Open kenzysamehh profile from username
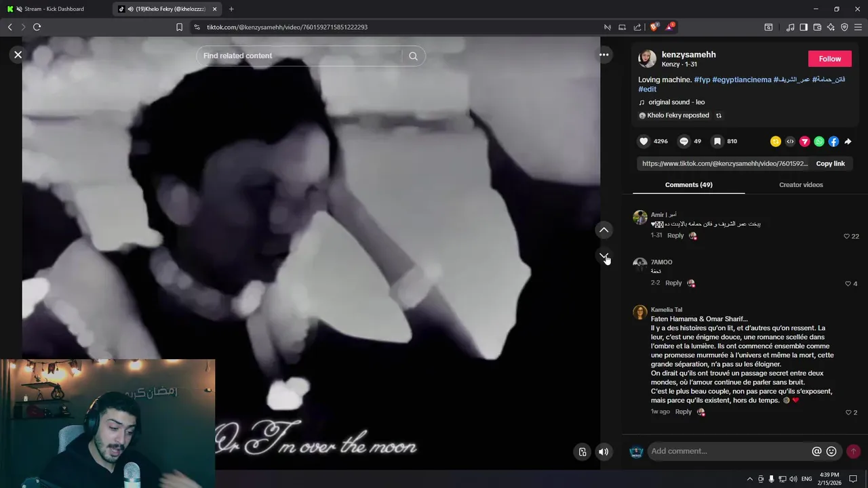The height and width of the screenshot is (488, 868). 688,54
